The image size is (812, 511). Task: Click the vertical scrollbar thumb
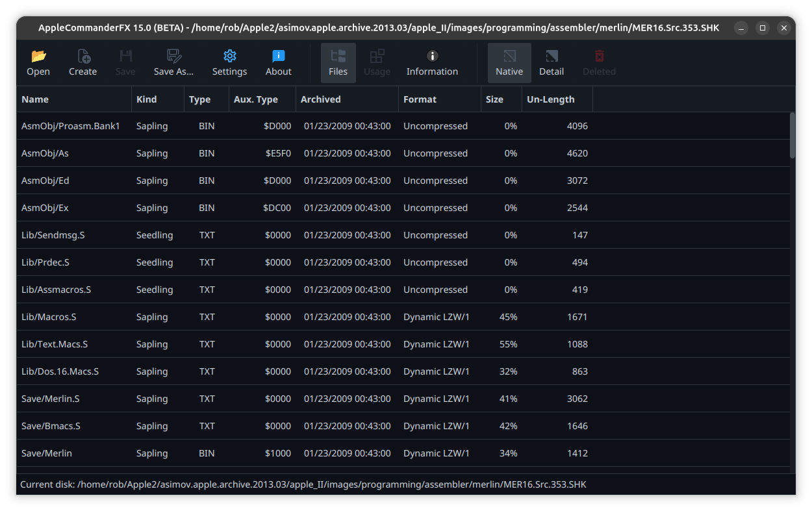pos(793,135)
